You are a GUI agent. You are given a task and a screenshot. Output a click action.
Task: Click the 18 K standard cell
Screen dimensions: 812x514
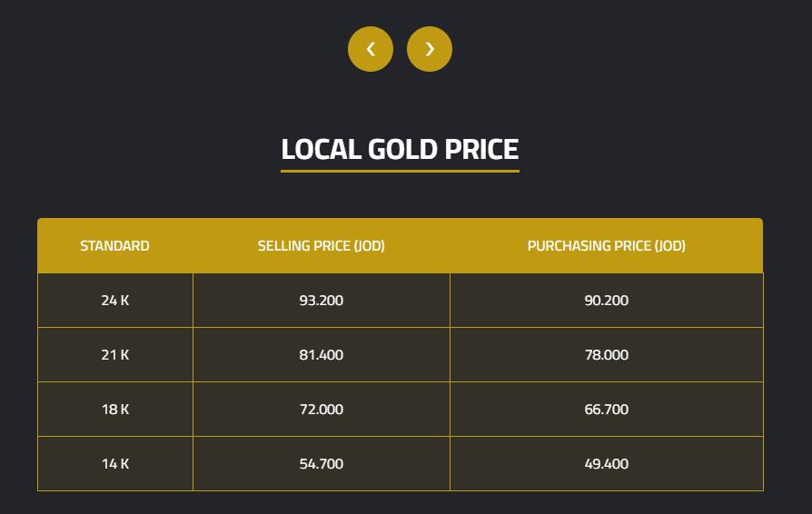pyautogui.click(x=114, y=410)
